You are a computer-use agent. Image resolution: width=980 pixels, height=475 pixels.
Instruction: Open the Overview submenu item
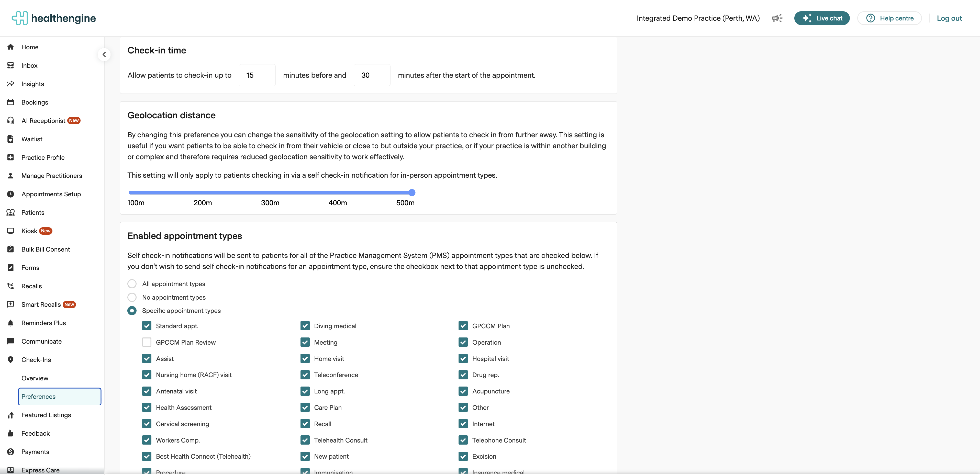point(35,378)
